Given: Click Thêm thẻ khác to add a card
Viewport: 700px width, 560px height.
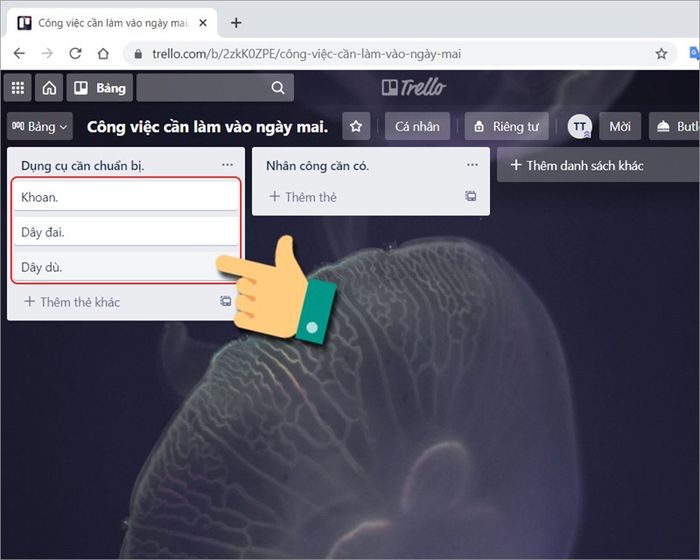Looking at the screenshot, I should [x=72, y=302].
